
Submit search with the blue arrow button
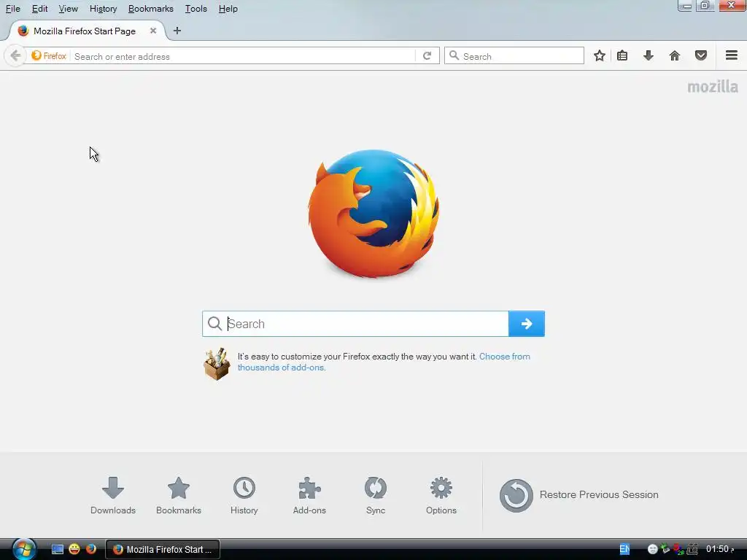click(527, 324)
